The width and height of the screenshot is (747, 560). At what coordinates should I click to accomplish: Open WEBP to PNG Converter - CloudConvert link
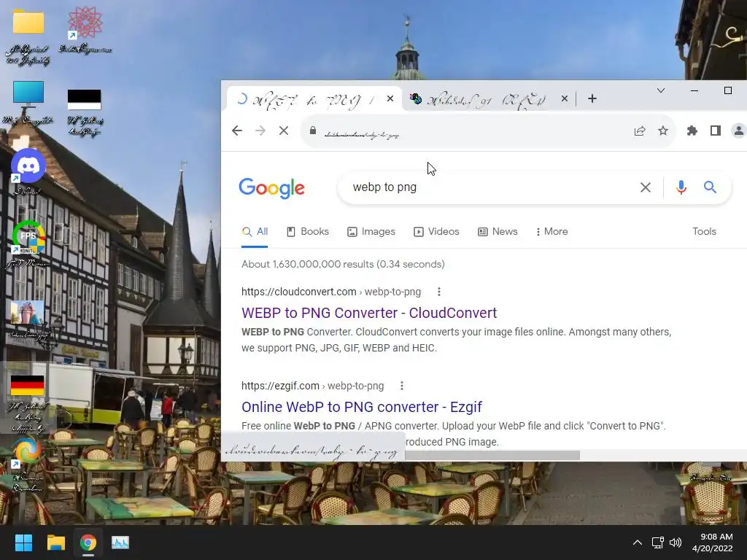[x=369, y=313]
